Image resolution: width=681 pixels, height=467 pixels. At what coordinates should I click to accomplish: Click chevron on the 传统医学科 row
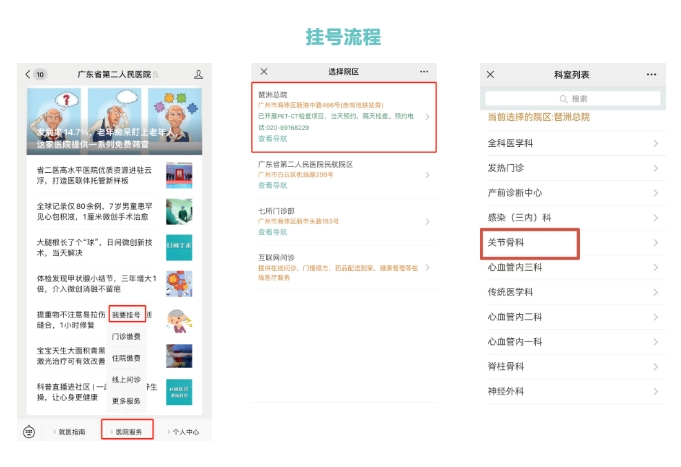tap(655, 292)
